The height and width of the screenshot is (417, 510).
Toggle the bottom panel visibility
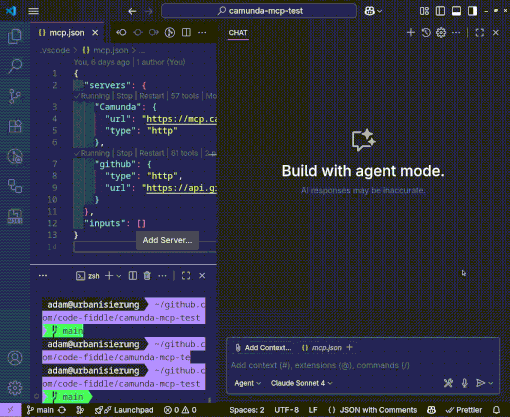(456, 11)
